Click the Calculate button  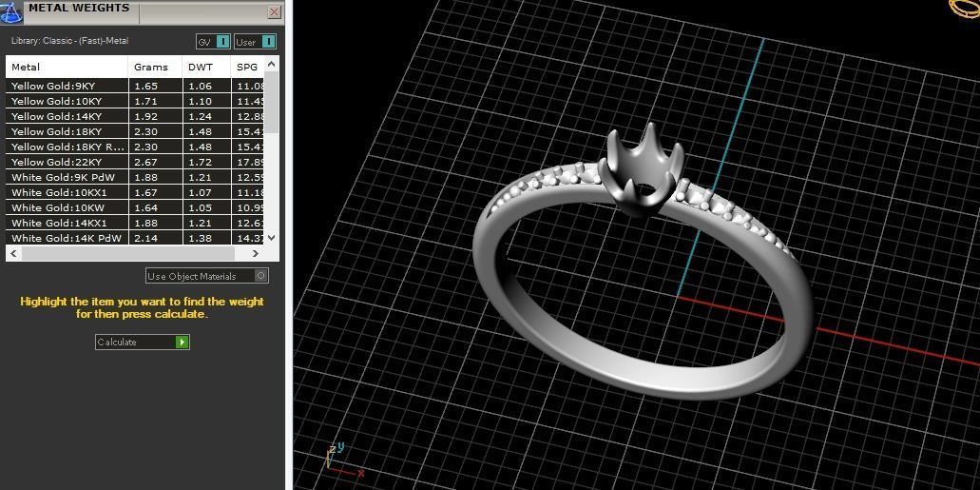coord(142,342)
